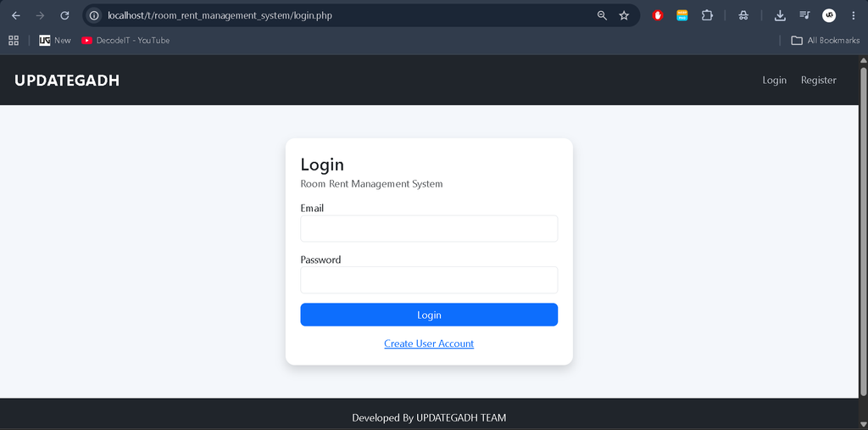Image resolution: width=868 pixels, height=430 pixels.
Task: Follow the Create User Account link
Action: tap(429, 343)
